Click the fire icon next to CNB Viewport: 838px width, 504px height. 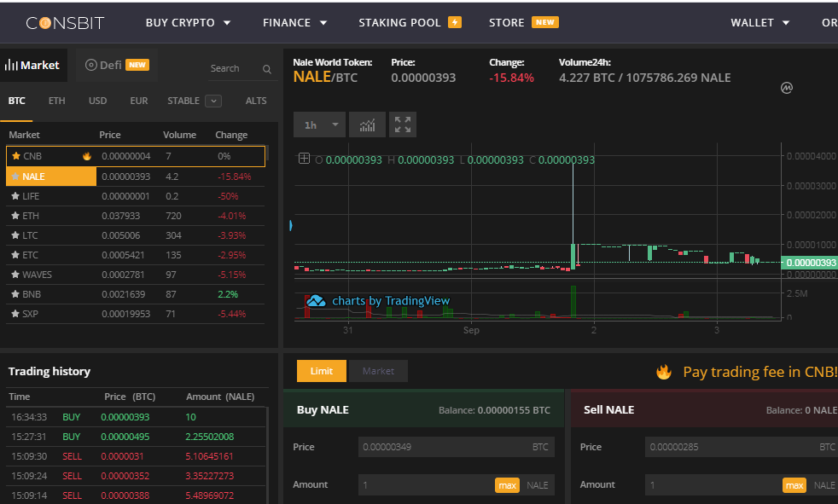87,157
